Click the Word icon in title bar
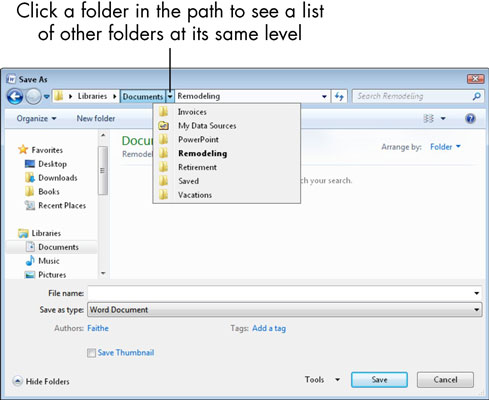 pos(11,79)
